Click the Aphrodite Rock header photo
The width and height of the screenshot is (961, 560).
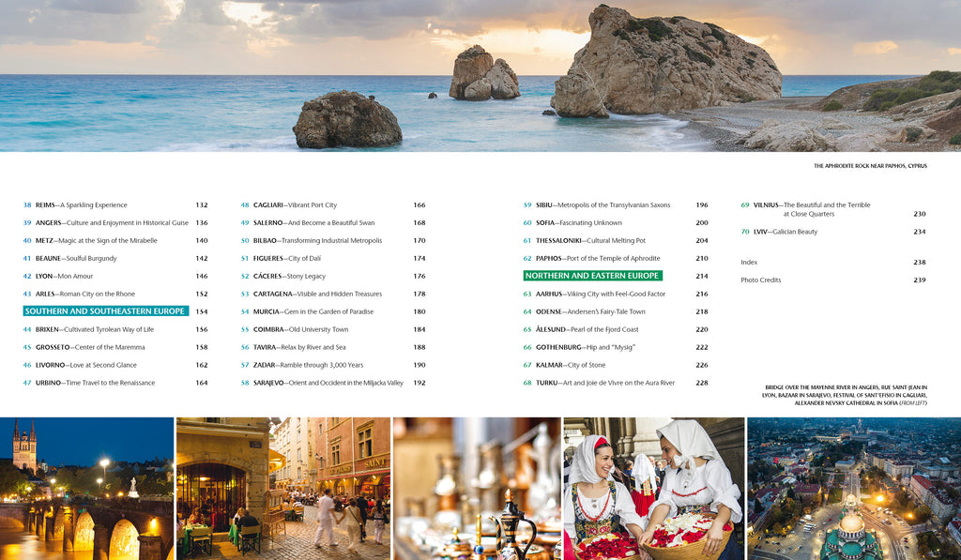tap(480, 75)
